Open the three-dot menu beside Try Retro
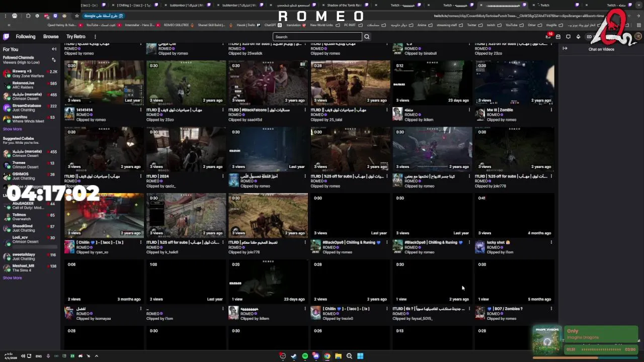The width and height of the screenshot is (644, 362). coord(95,37)
